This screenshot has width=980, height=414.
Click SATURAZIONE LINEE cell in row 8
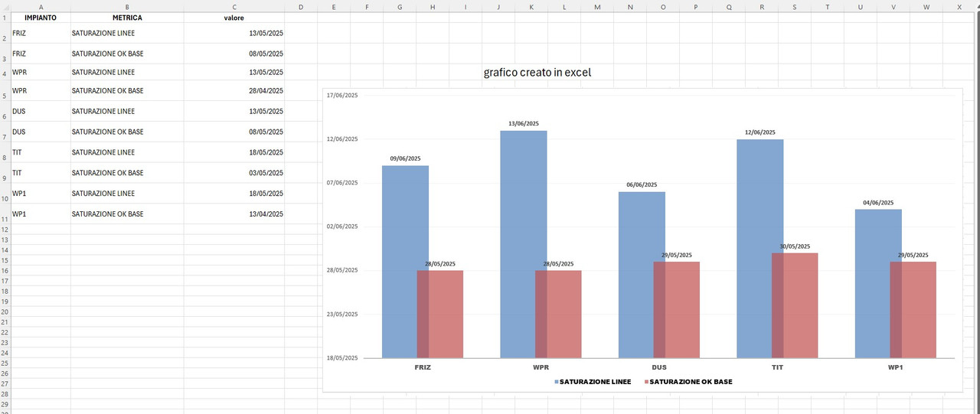(127, 152)
